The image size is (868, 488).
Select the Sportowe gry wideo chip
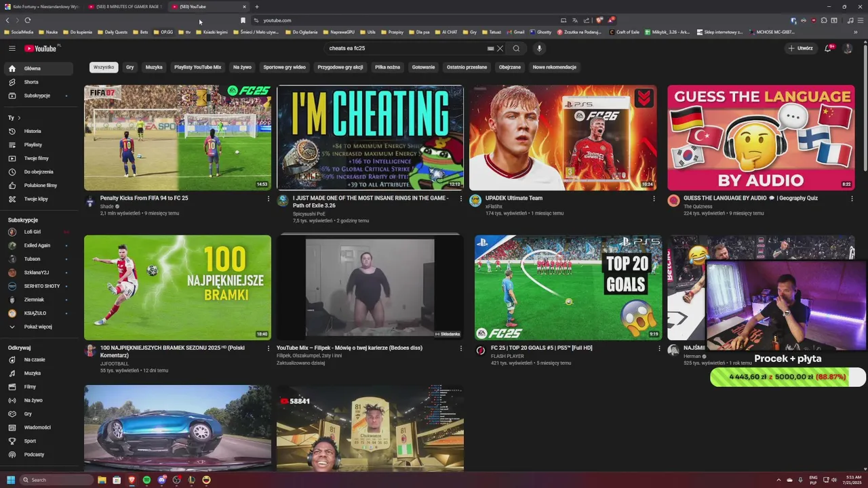click(284, 67)
